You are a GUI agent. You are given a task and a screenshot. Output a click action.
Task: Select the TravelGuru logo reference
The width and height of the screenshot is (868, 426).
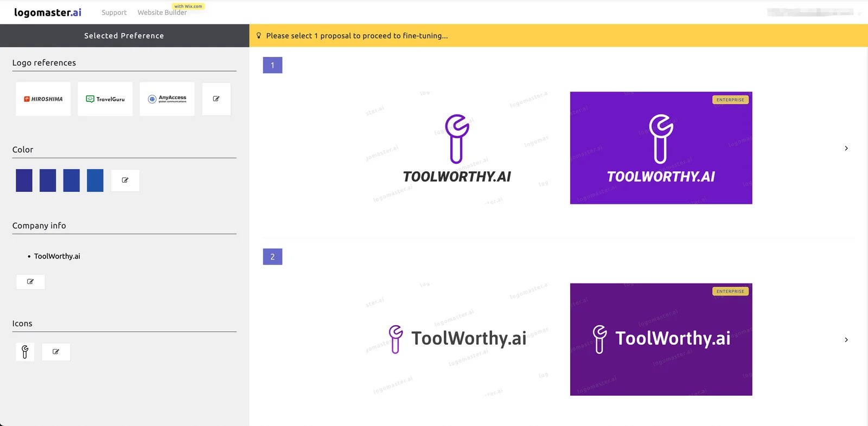105,99
